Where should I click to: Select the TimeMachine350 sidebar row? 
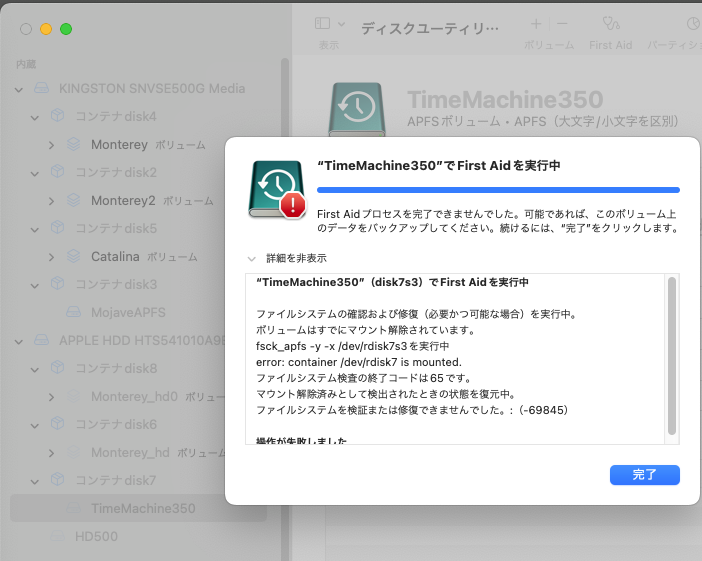[x=138, y=508]
